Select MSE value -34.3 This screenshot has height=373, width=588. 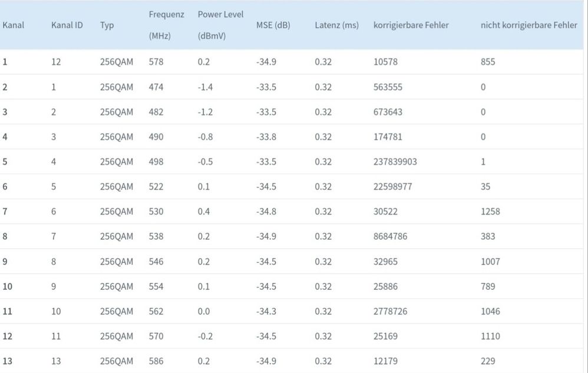[x=266, y=312]
